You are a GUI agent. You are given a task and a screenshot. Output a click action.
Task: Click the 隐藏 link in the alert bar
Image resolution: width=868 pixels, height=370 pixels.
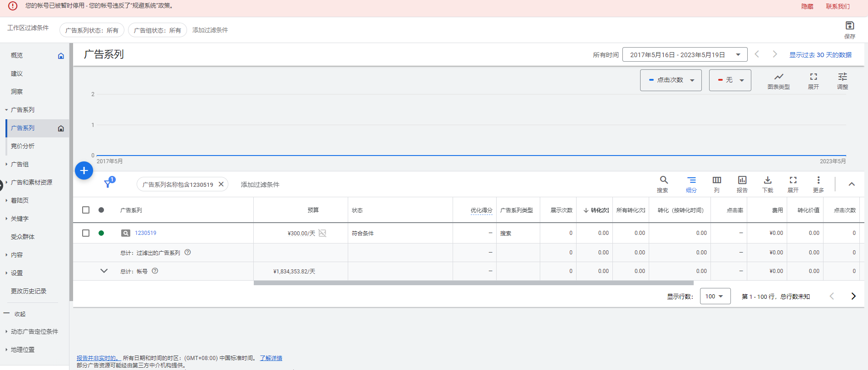[807, 6]
